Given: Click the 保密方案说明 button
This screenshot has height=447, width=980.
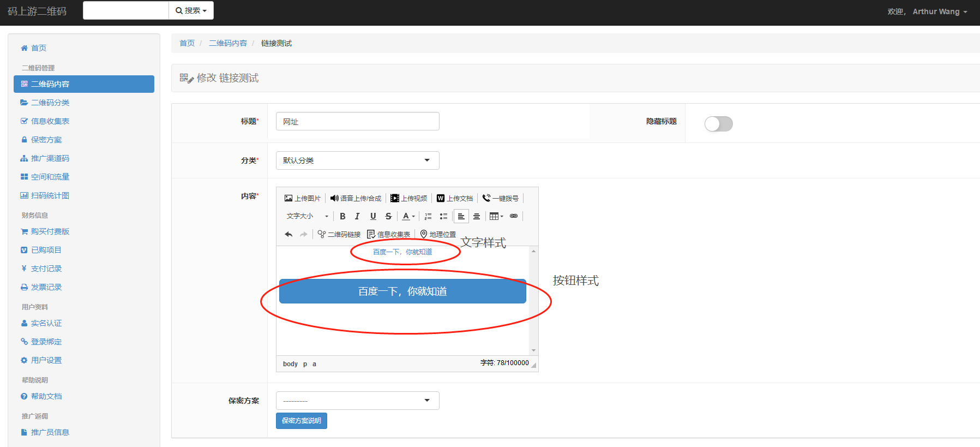Looking at the screenshot, I should (301, 421).
